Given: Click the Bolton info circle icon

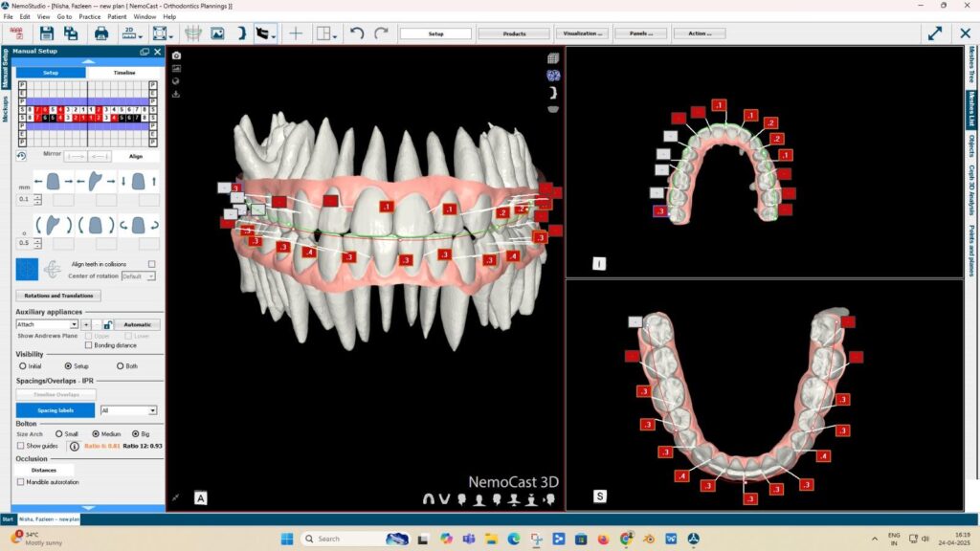Looking at the screenshot, I should (75, 446).
